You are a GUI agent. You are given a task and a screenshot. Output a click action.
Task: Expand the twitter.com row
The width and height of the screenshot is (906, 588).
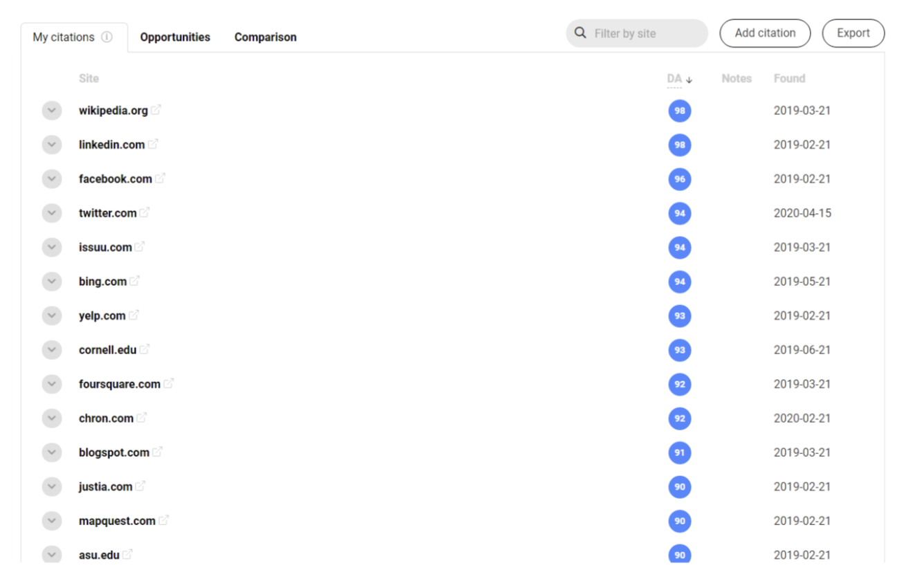52,213
